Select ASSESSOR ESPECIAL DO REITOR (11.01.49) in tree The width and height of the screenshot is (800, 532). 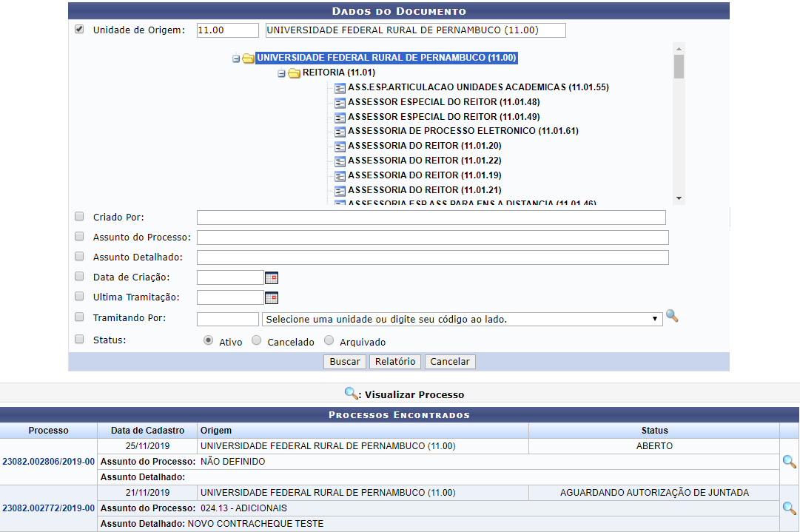click(444, 117)
